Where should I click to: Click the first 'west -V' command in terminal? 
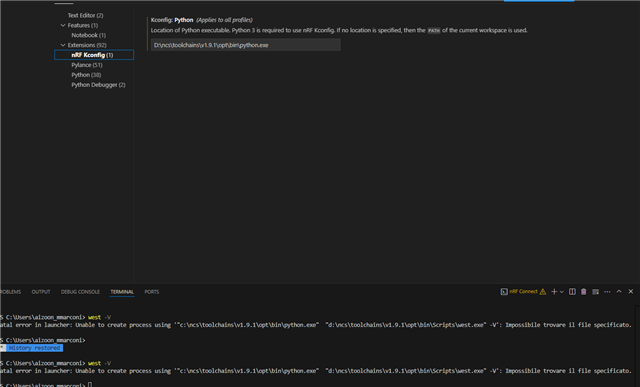point(99,317)
